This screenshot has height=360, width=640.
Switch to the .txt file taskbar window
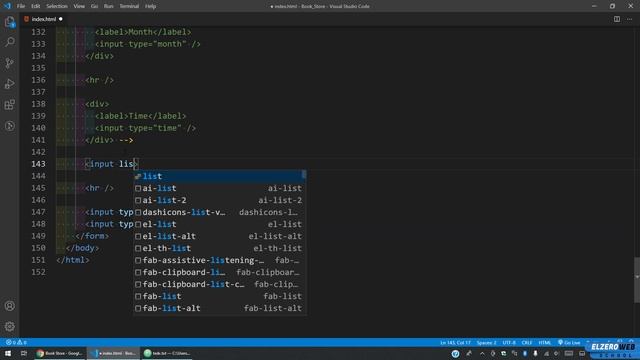(167, 353)
